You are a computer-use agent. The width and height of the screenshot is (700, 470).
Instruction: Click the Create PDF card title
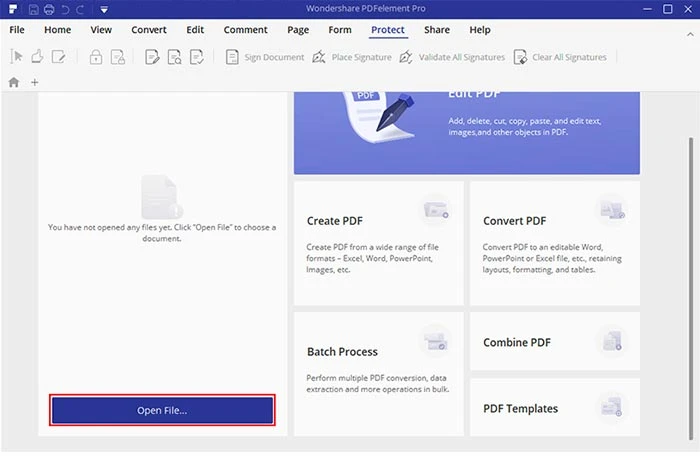coord(335,221)
